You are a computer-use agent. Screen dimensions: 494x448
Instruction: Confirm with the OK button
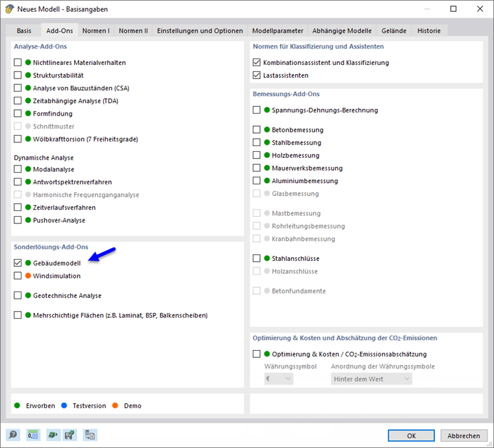(411, 436)
